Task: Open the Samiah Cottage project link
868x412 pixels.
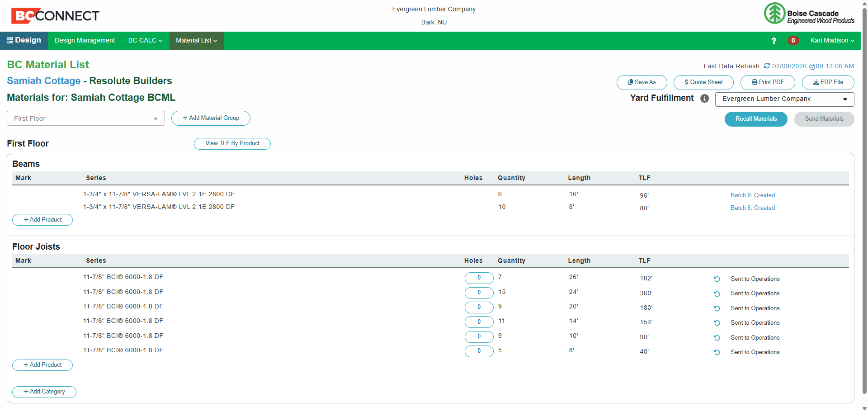Action: (x=44, y=81)
